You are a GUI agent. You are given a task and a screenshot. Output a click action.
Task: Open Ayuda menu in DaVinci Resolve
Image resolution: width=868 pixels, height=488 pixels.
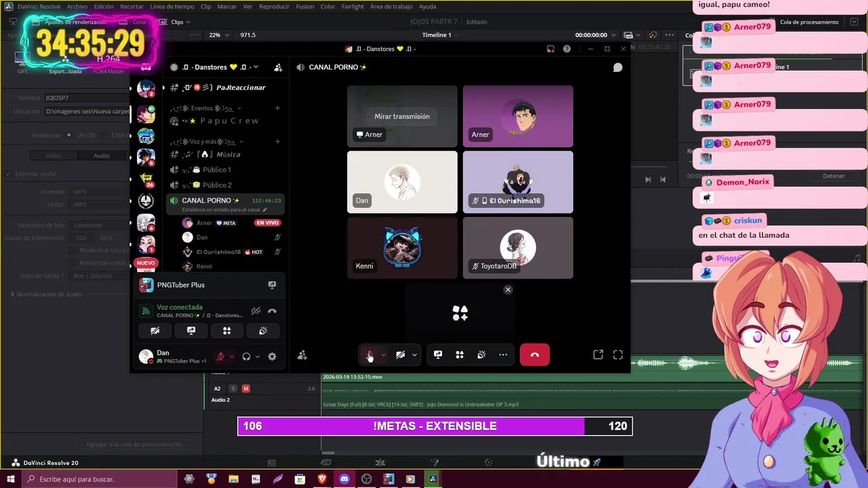[x=428, y=6]
